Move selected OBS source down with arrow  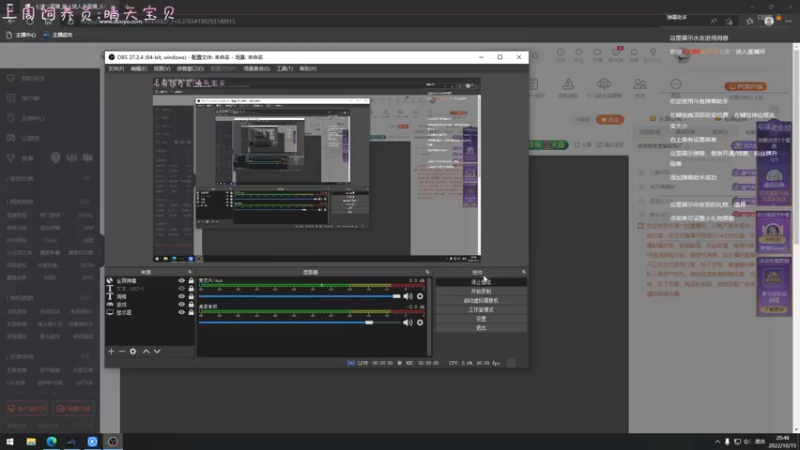157,351
